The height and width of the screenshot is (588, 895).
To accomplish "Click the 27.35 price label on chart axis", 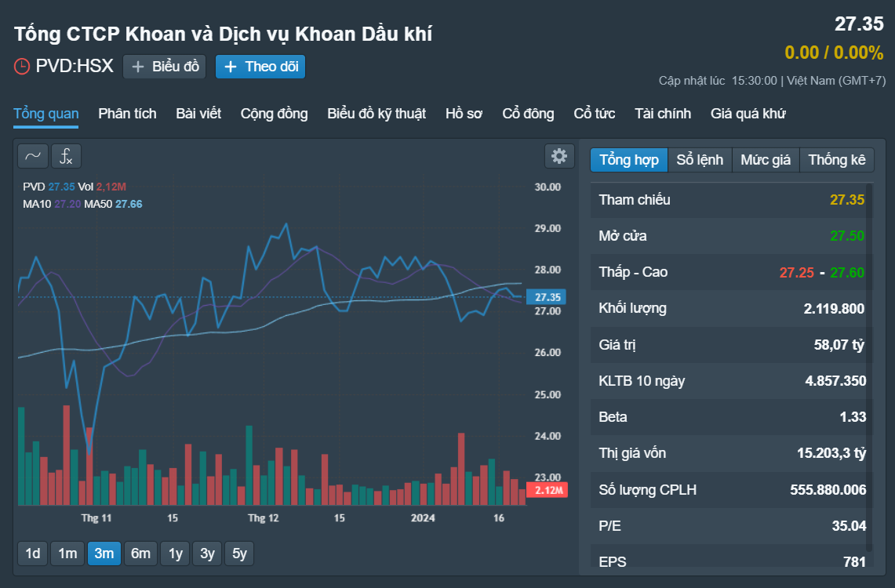I will (x=547, y=297).
